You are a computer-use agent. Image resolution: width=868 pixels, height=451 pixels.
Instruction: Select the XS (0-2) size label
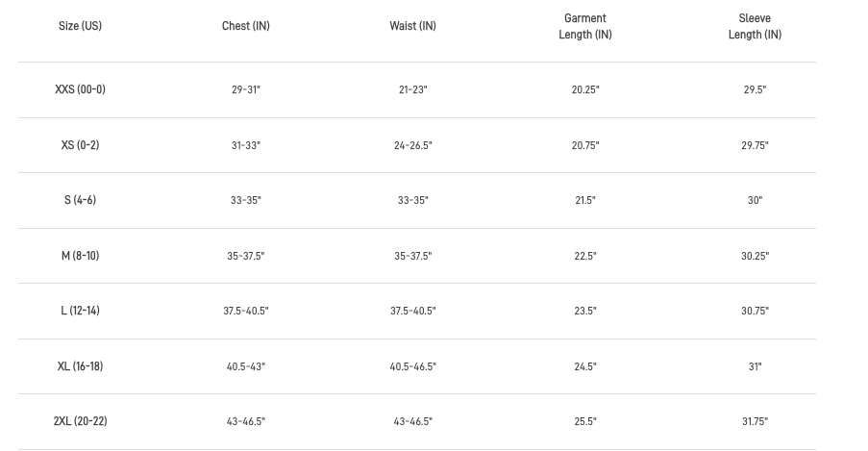click(x=80, y=145)
